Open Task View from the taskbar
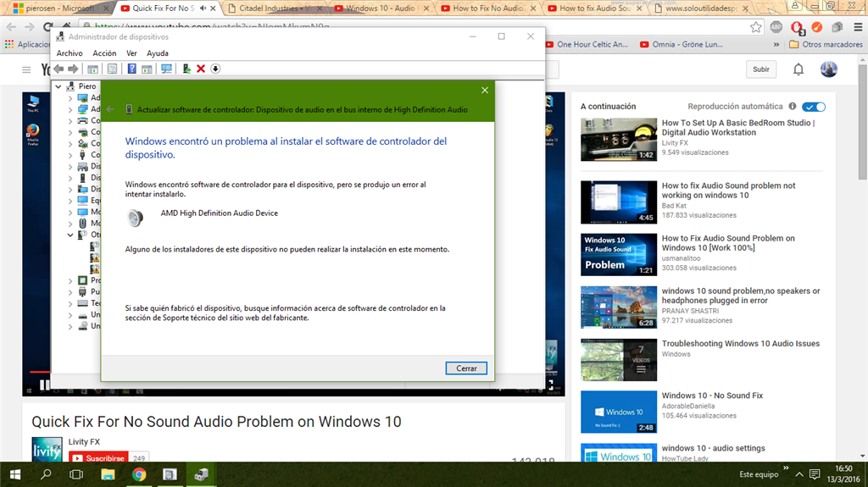 click(76, 474)
